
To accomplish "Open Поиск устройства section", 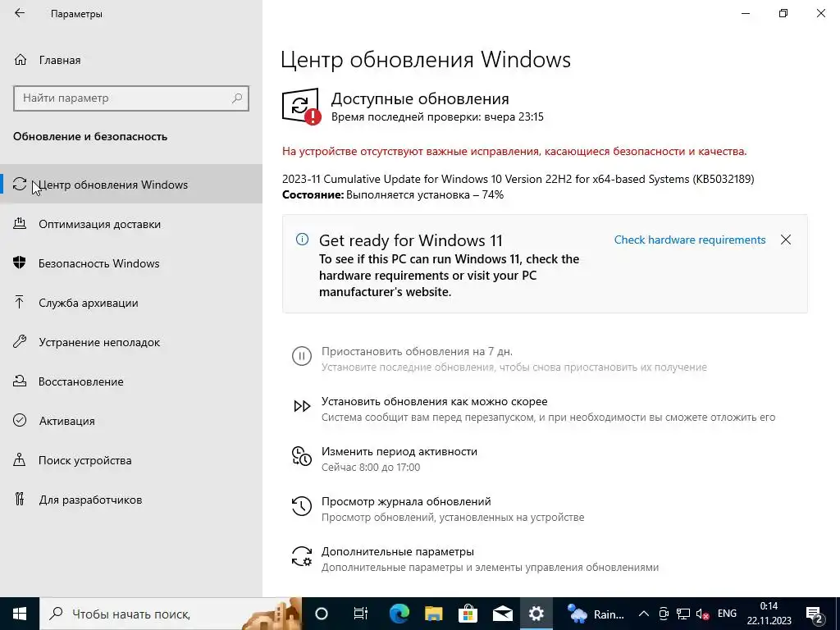I will [x=131, y=460].
